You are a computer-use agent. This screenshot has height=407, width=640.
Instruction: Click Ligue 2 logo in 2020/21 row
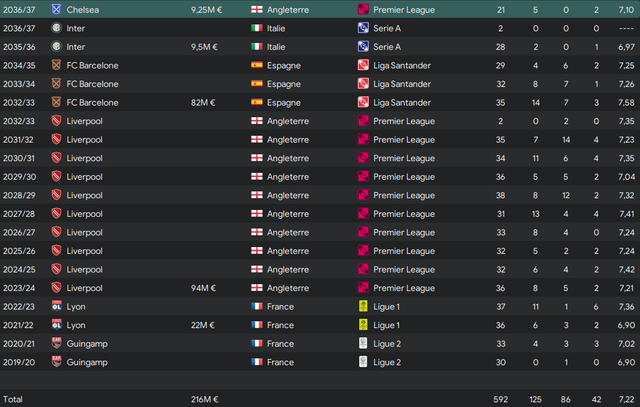pyautogui.click(x=363, y=343)
